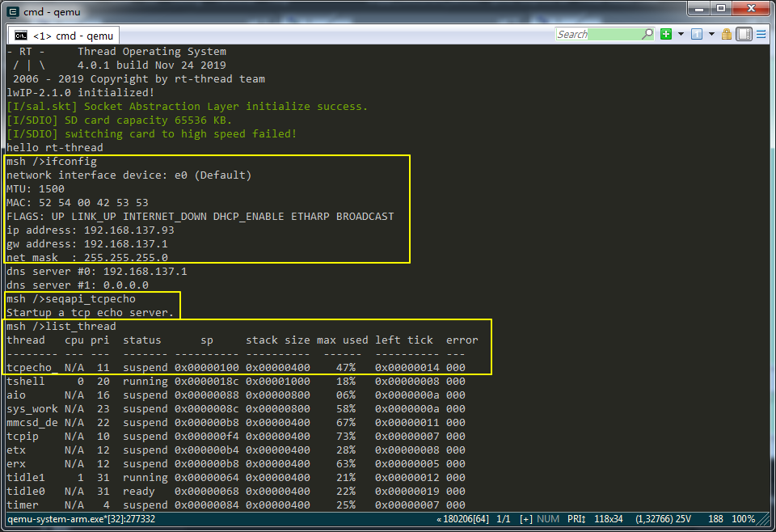Screen dimensions: 776x532
Task: Click the active console number indicator icon
Action: (697, 34)
